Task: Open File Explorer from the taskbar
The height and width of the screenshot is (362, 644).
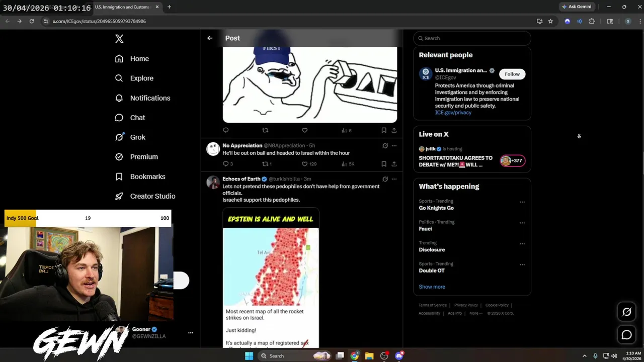Action: [369, 356]
